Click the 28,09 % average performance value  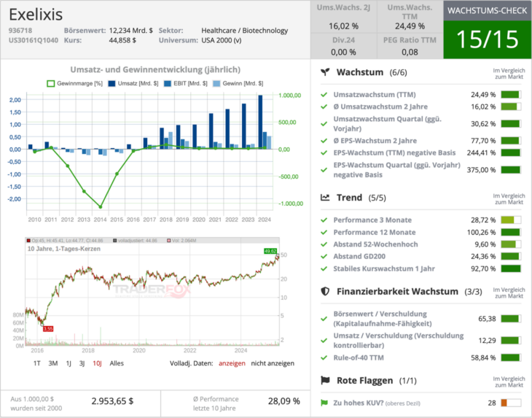284,401
